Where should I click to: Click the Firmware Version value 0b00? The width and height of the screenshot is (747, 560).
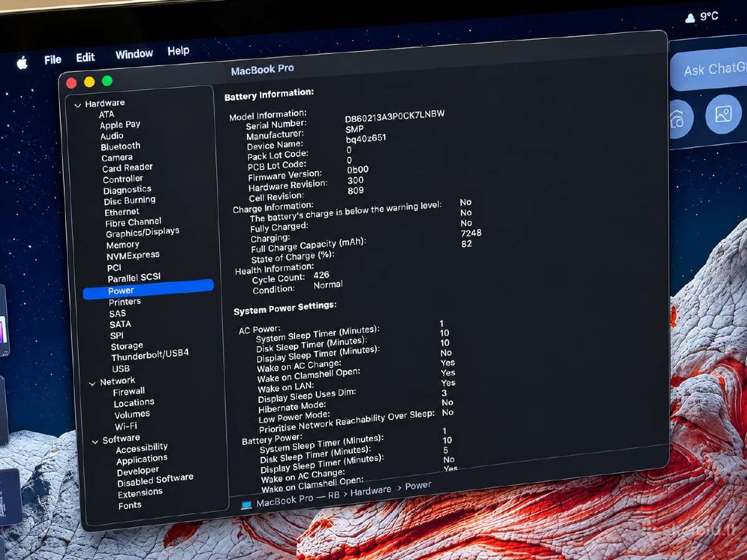[358, 169]
